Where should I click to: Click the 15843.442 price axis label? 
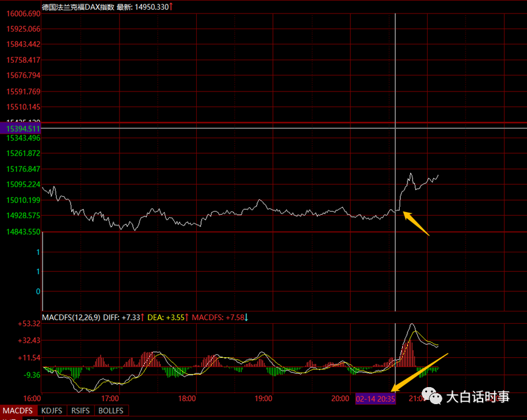[x=23, y=44]
